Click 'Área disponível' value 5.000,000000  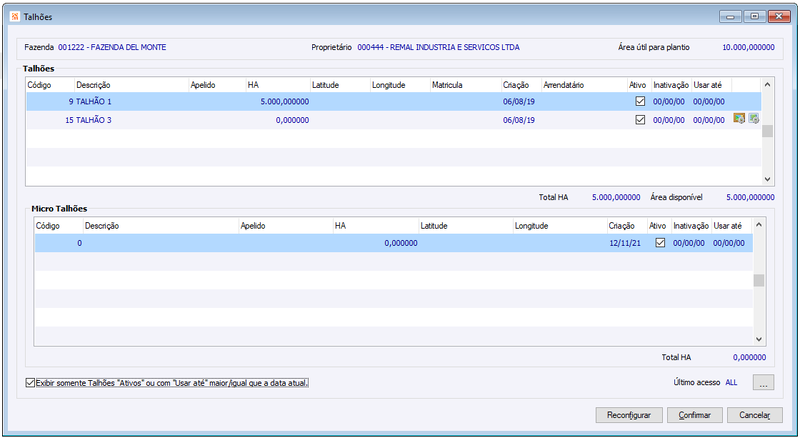(750, 197)
